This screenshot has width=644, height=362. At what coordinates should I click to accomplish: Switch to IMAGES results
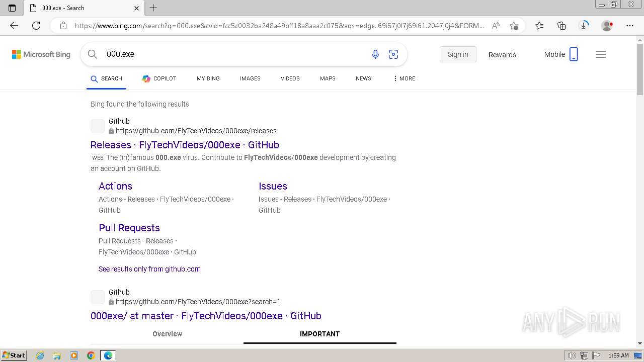tap(250, 78)
